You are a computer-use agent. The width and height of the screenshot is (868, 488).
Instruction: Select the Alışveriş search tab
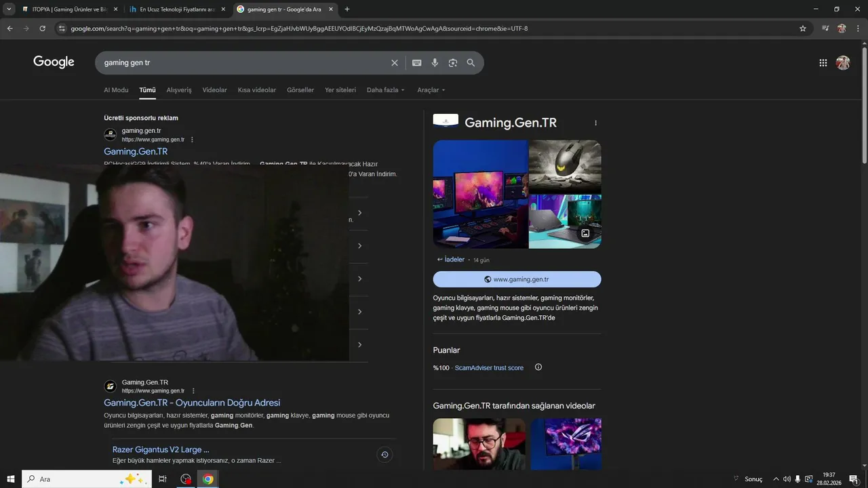[179, 90]
